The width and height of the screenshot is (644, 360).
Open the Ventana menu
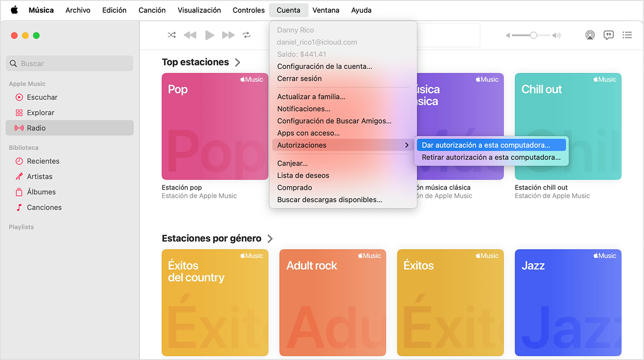coord(326,10)
